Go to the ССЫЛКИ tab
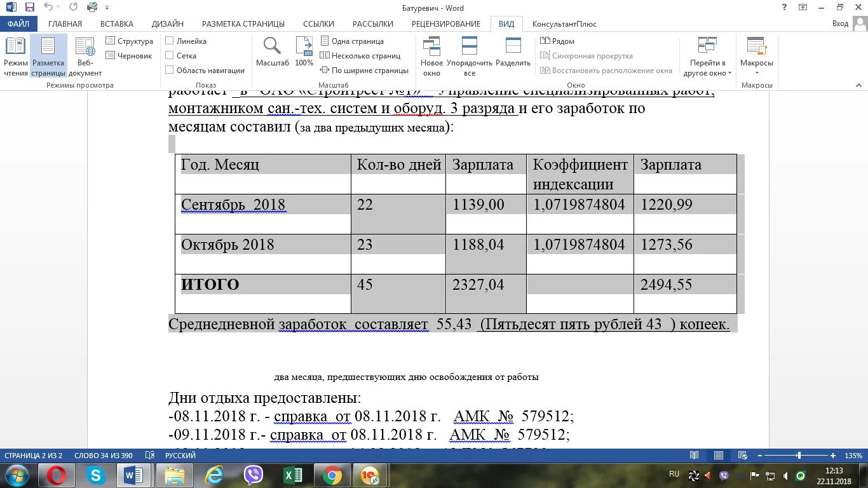Viewport: 868px width, 488px height. click(318, 24)
